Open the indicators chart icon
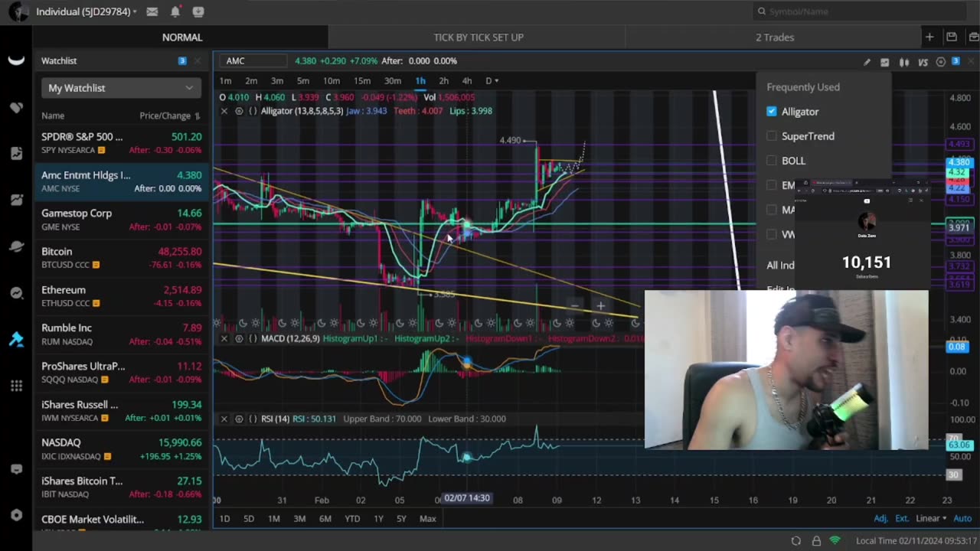This screenshot has height=551, width=980. pos(885,62)
